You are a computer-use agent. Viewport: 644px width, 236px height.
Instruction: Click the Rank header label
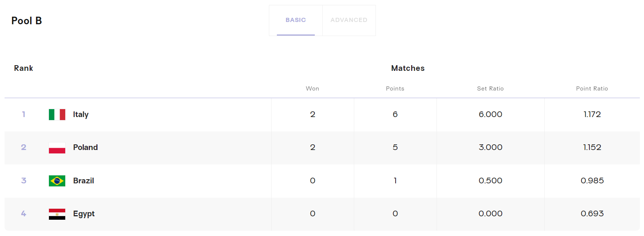tap(24, 68)
